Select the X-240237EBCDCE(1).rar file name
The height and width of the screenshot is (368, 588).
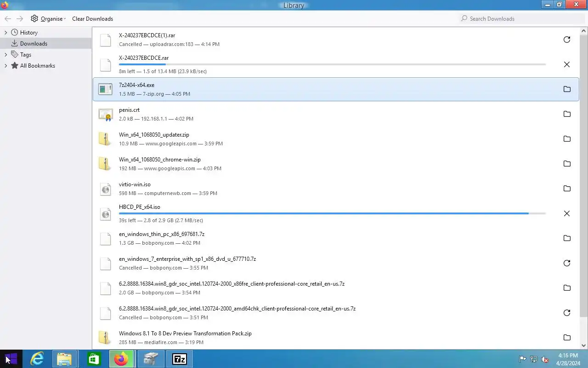click(x=147, y=35)
